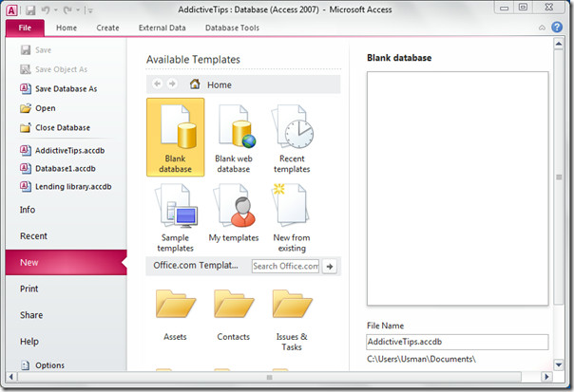
Task: Open the Redo history dropdown arrow
Action: pos(78,10)
